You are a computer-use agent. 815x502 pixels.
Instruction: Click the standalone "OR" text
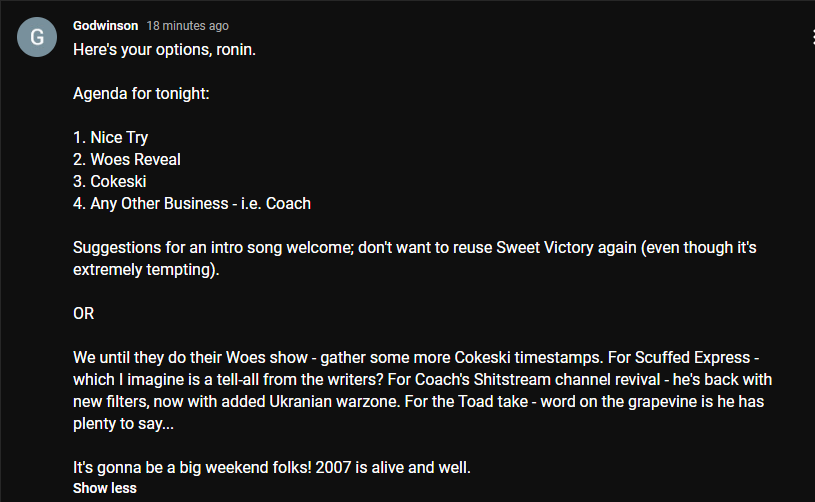coord(84,314)
